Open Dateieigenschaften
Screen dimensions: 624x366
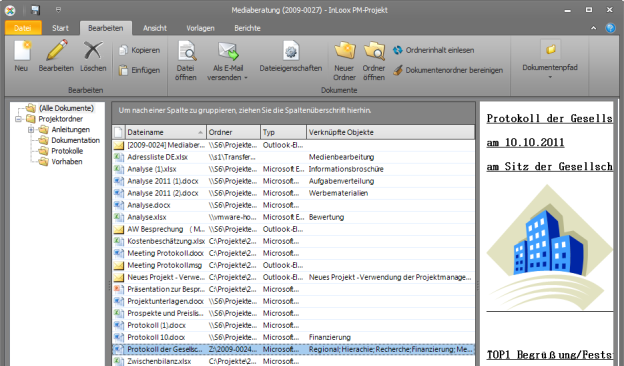(291, 56)
